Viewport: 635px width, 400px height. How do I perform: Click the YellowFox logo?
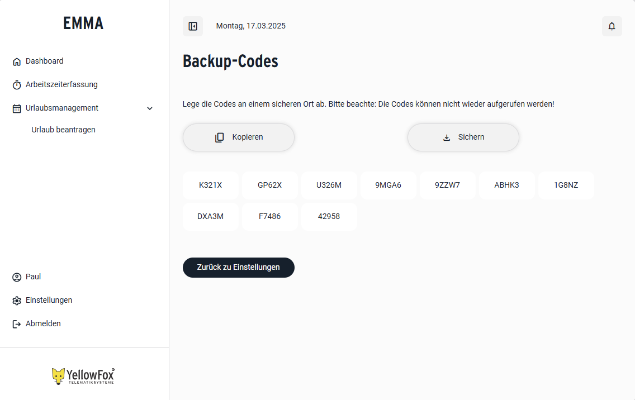click(x=83, y=376)
